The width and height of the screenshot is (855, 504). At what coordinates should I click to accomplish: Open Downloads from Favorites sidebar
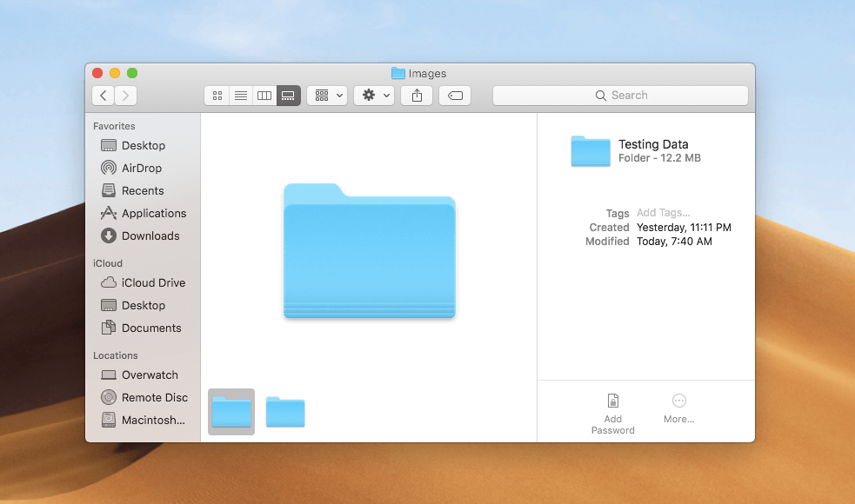(x=150, y=235)
